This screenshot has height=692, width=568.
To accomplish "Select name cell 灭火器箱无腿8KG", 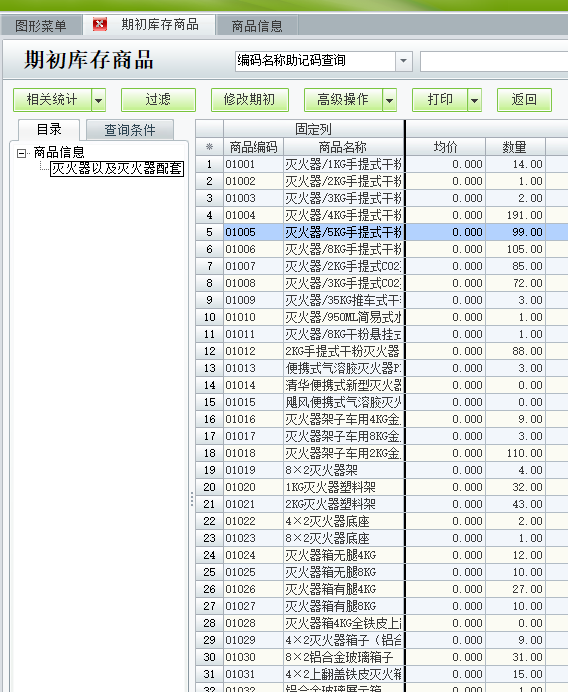I will pos(343,572).
